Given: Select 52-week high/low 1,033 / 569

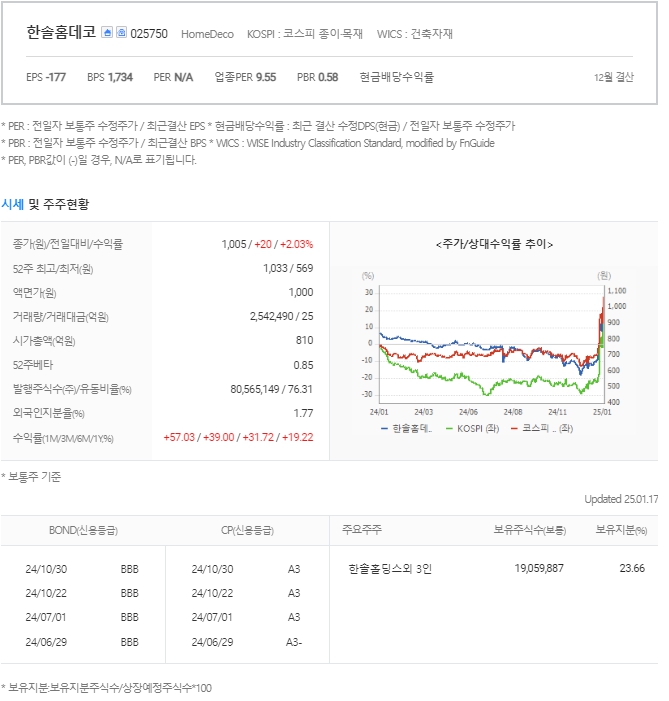Looking at the screenshot, I should 288,268.
